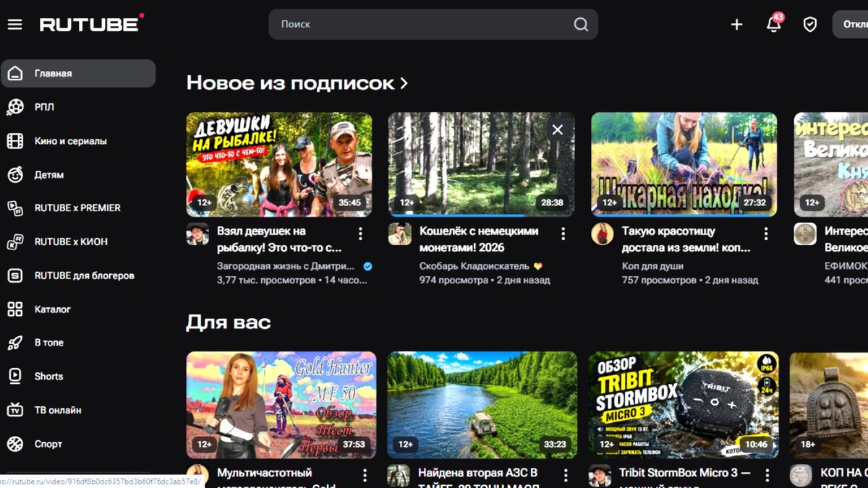
Task: Open options for Tribit StormBox Micro 3 video
Action: [767, 475]
